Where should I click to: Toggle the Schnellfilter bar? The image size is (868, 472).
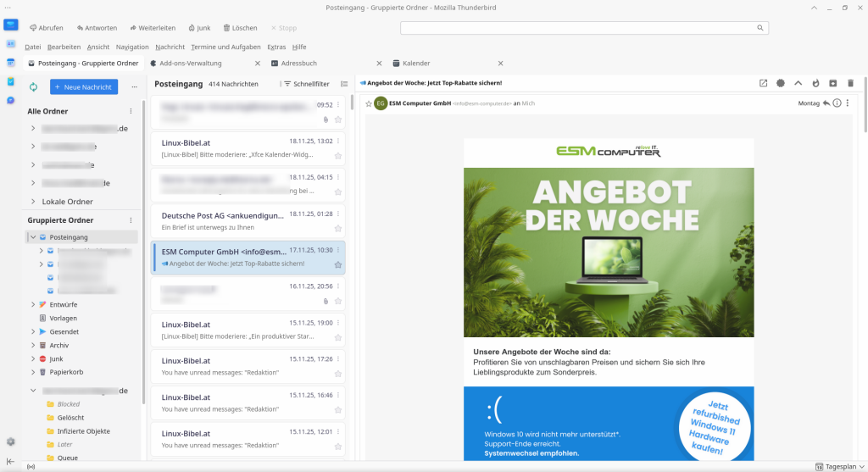click(306, 84)
